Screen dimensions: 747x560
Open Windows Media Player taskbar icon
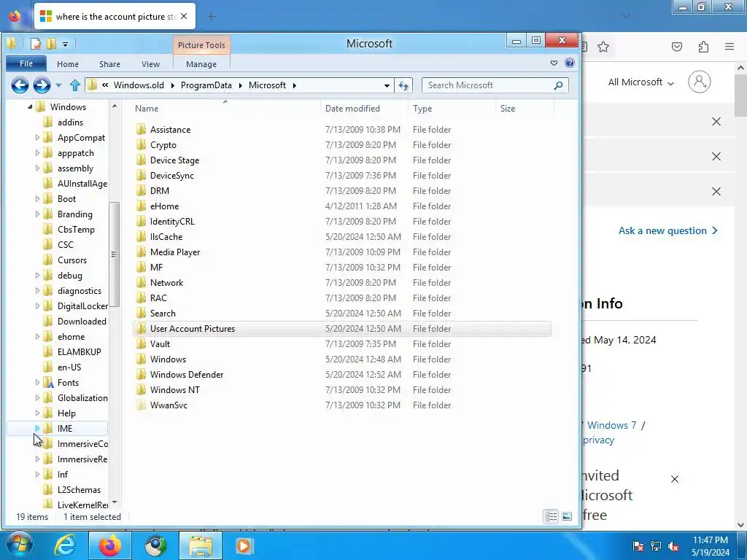[x=244, y=545]
